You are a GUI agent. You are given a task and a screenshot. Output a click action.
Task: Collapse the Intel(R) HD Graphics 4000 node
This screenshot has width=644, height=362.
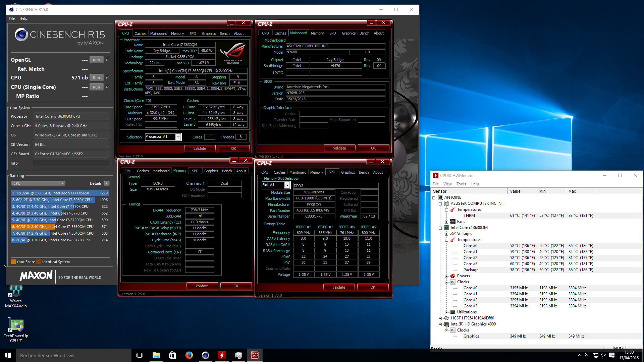(x=440, y=324)
